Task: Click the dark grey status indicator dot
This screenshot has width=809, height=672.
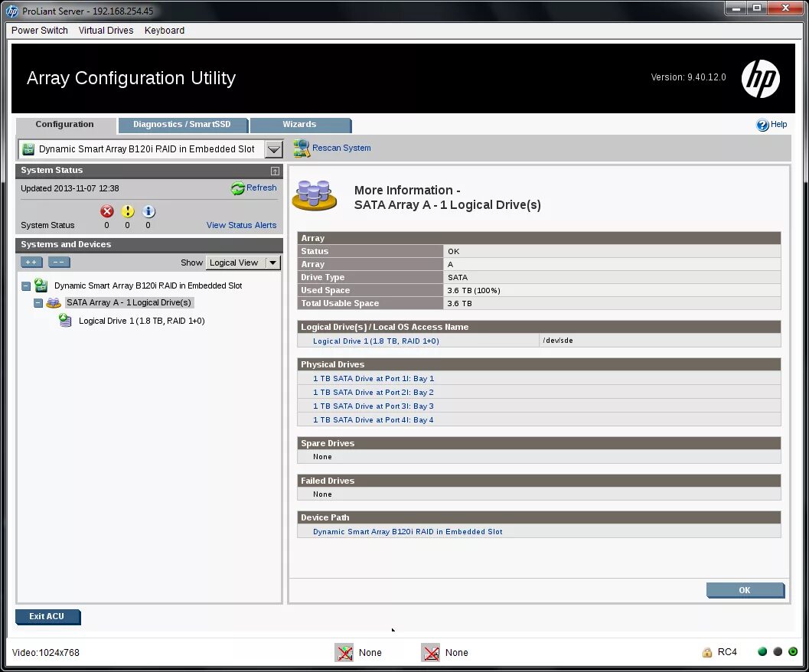Action: [778, 651]
